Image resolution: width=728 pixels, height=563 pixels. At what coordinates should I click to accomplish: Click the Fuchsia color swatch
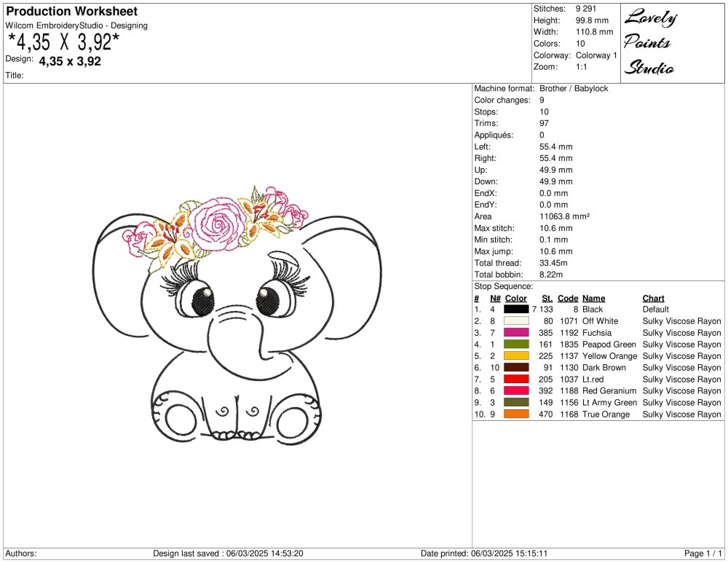point(516,333)
